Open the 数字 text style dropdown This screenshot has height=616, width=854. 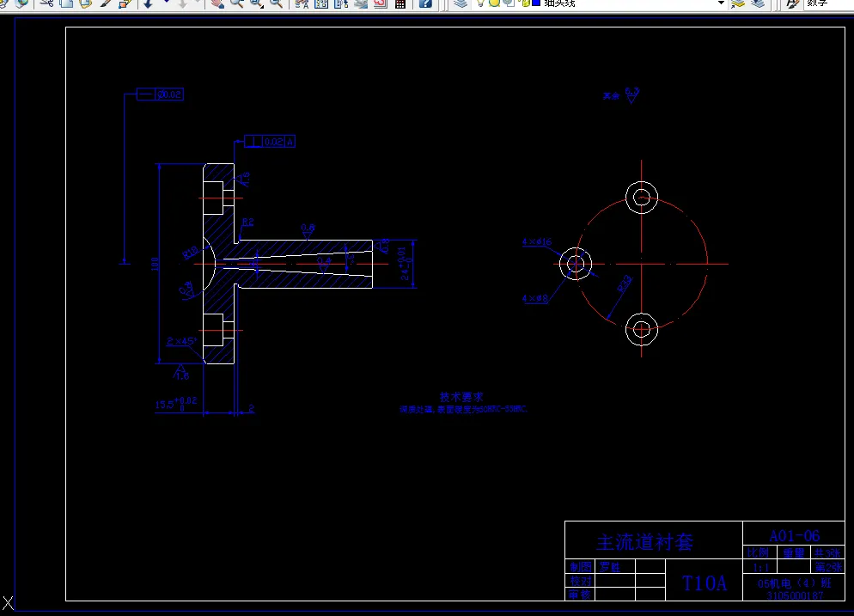click(x=829, y=3)
